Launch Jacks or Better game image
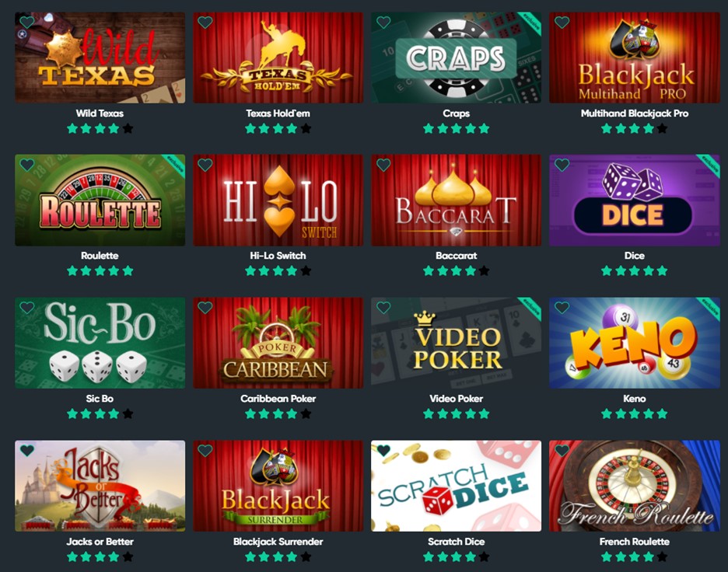This screenshot has height=572, width=728. click(x=100, y=486)
